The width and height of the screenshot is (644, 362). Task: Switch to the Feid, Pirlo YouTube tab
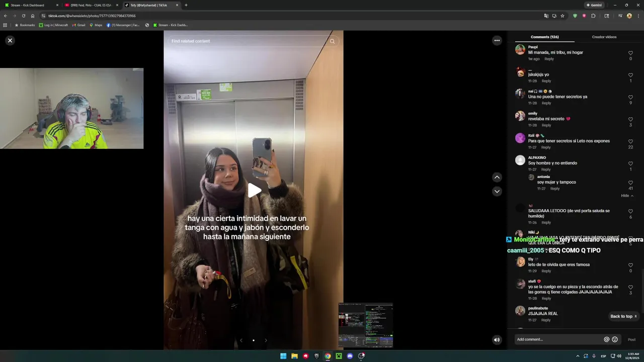pyautogui.click(x=91, y=5)
